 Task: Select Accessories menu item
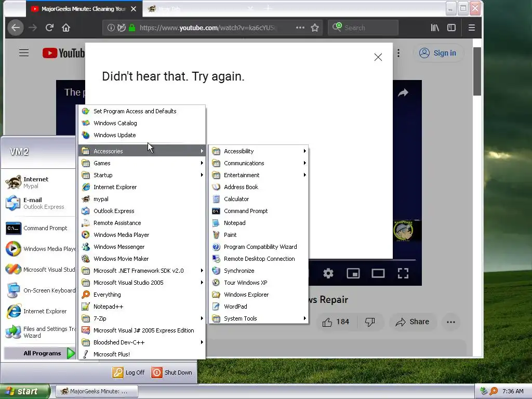(x=142, y=151)
